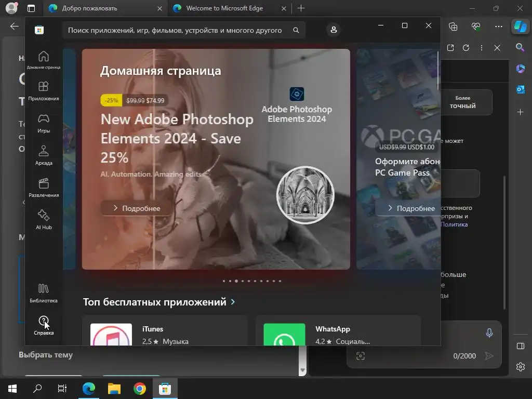The width and height of the screenshot is (532, 399).
Task: Click the Store content scrollbar
Action: coord(438,71)
